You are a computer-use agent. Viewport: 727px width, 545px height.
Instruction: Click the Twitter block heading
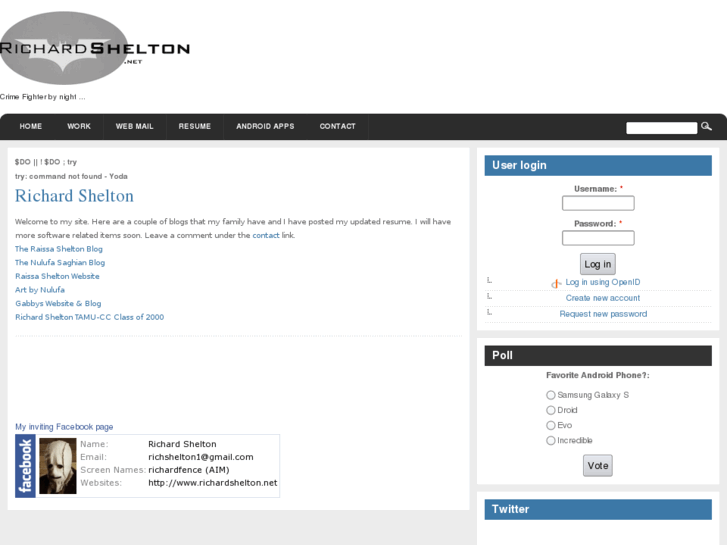coord(598,509)
